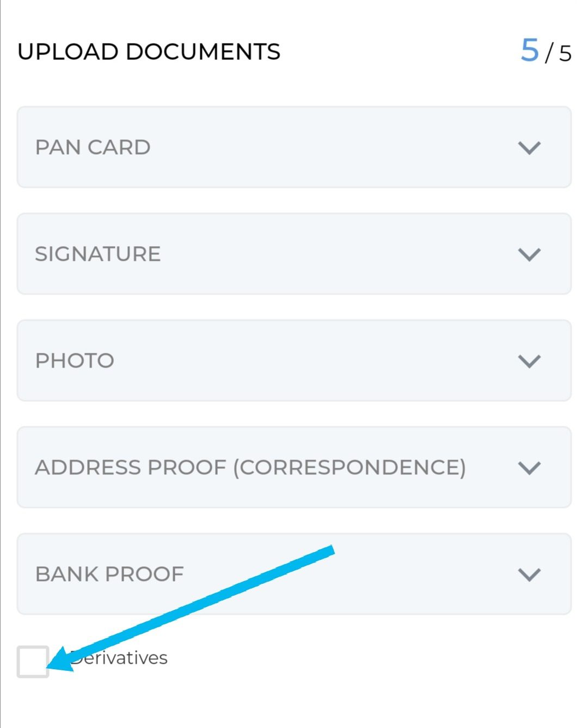Click the ADDRESS PROOF chevron icon

(529, 468)
